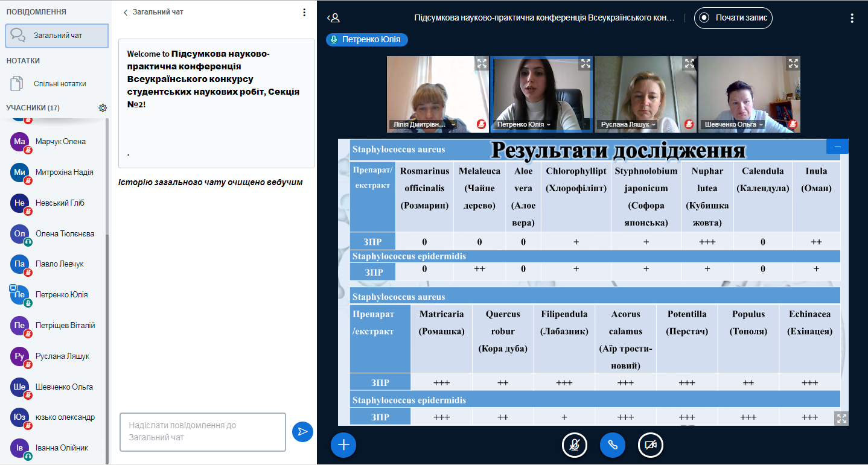868x465 pixels.
Task: Click Невський Гліб avatar icon
Action: [20, 203]
